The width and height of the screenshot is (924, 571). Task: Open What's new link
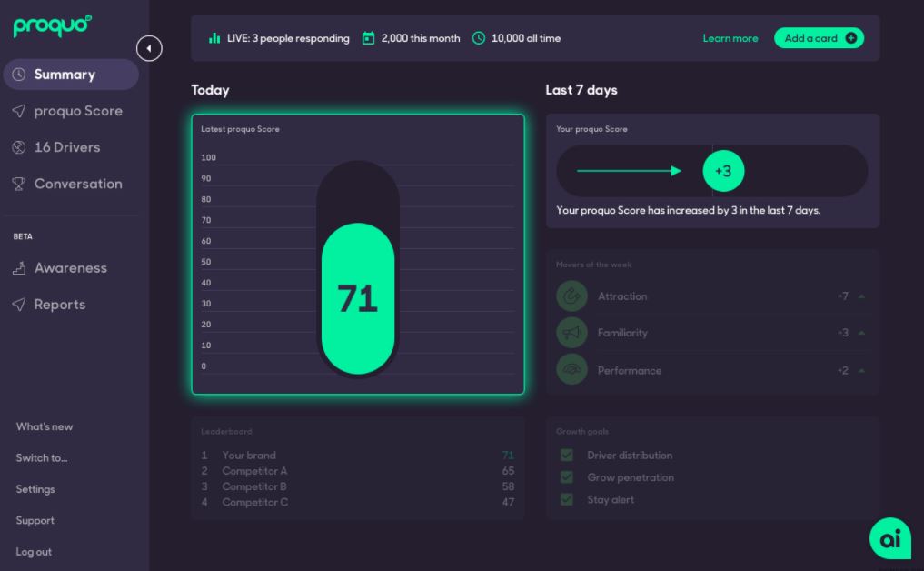pyautogui.click(x=45, y=426)
